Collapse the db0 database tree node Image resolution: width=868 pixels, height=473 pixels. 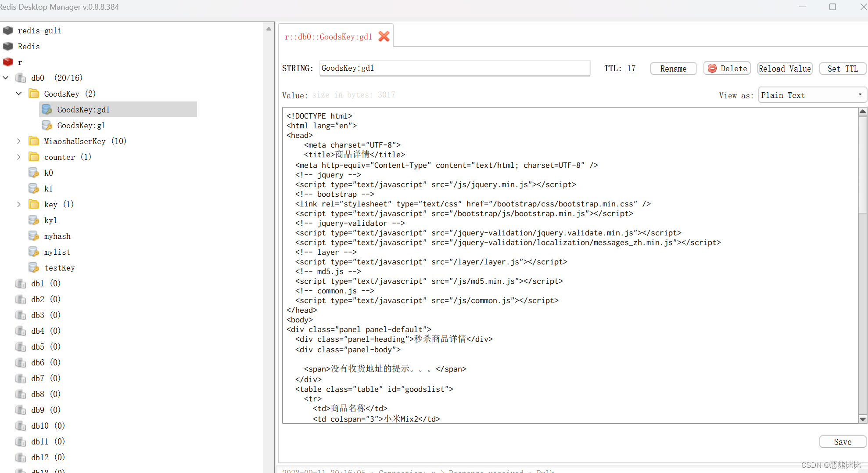click(6, 78)
